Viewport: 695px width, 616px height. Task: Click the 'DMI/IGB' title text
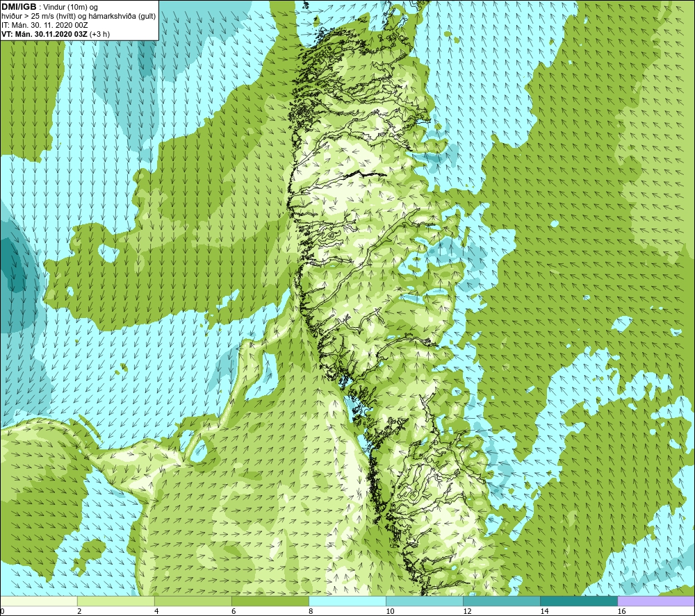click(19, 7)
